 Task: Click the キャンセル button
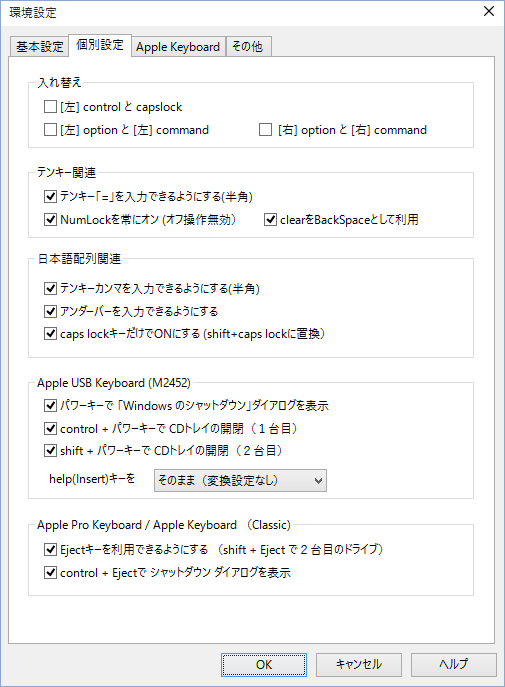pyautogui.click(x=359, y=665)
